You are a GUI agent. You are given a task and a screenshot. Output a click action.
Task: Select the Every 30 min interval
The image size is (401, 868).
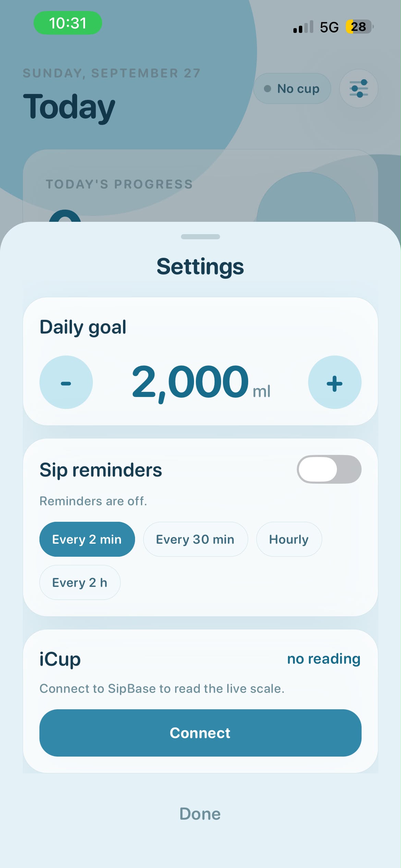point(195,539)
